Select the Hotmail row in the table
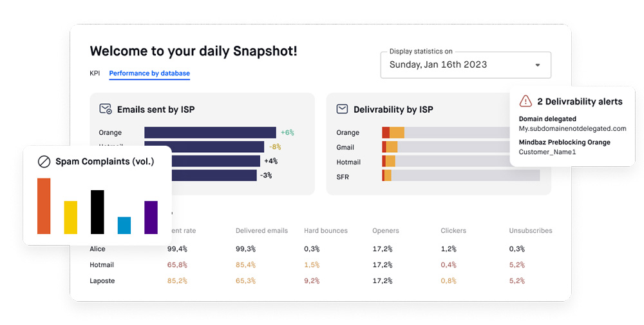Viewport: 644px width, 325px height. (102, 265)
